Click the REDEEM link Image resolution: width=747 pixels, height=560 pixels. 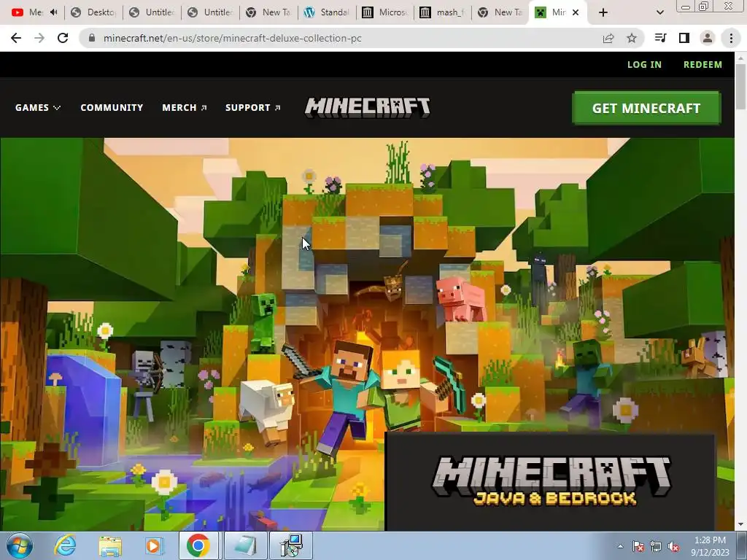[703, 64]
